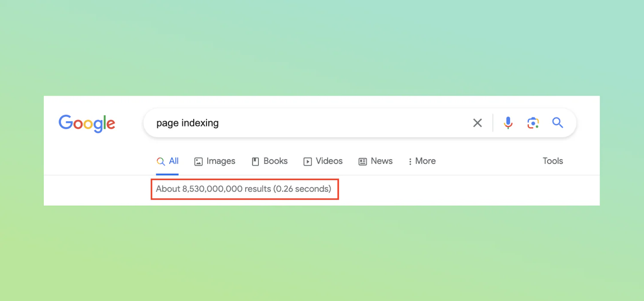Click the highlighted results count text

[243, 189]
